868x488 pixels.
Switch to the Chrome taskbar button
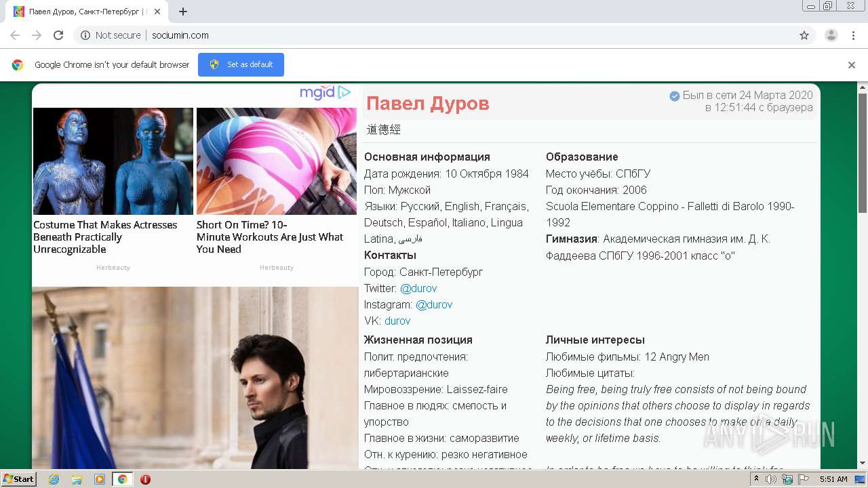point(122,479)
